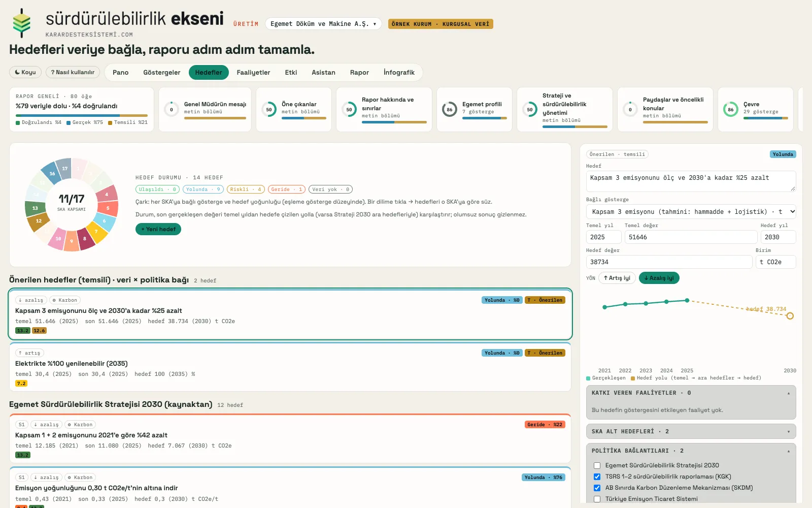Click the 2030 target point on chart

[790, 316]
